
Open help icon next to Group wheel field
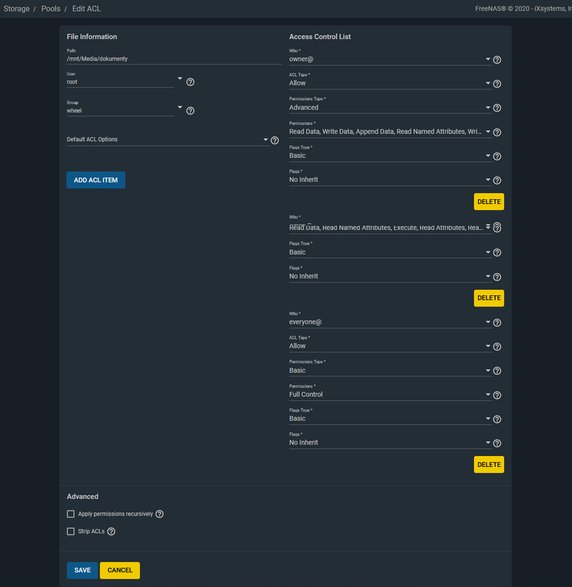[x=190, y=111]
